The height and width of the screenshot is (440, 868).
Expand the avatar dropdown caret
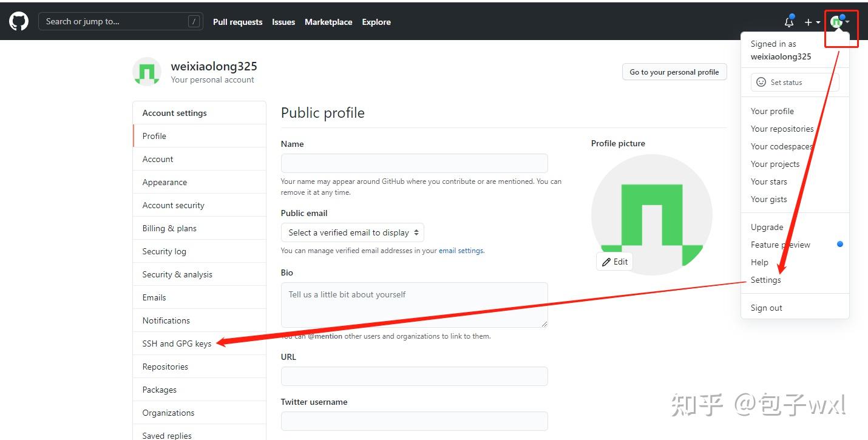click(848, 21)
